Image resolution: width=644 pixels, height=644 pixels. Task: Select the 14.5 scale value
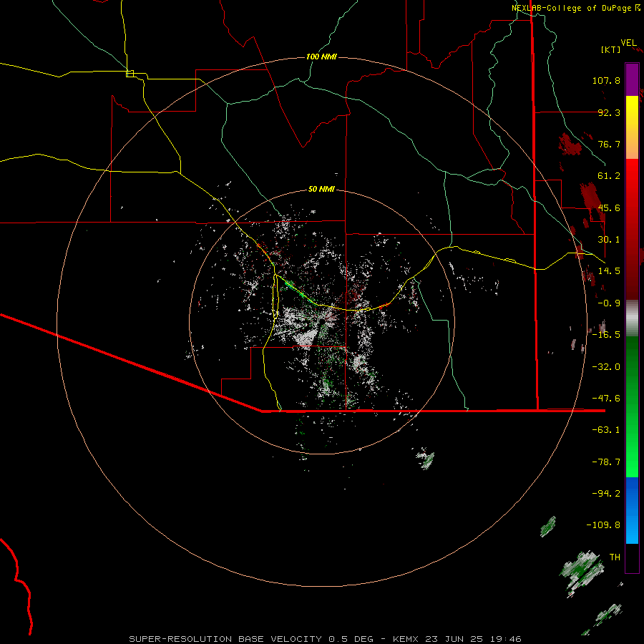tap(609, 271)
